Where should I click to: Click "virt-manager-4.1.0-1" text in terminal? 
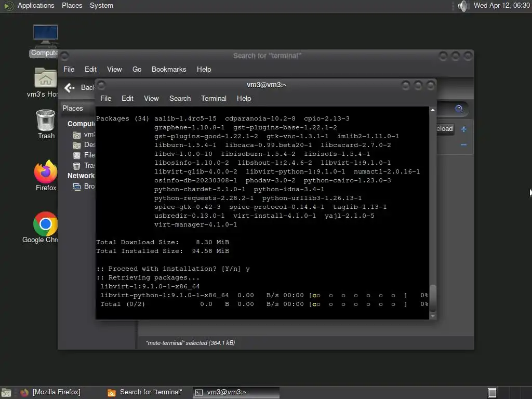tap(195, 224)
